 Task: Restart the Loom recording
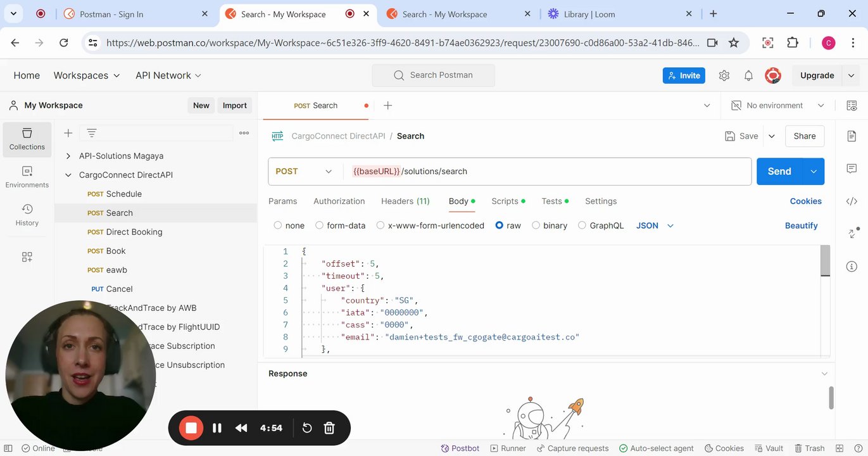pyautogui.click(x=307, y=428)
